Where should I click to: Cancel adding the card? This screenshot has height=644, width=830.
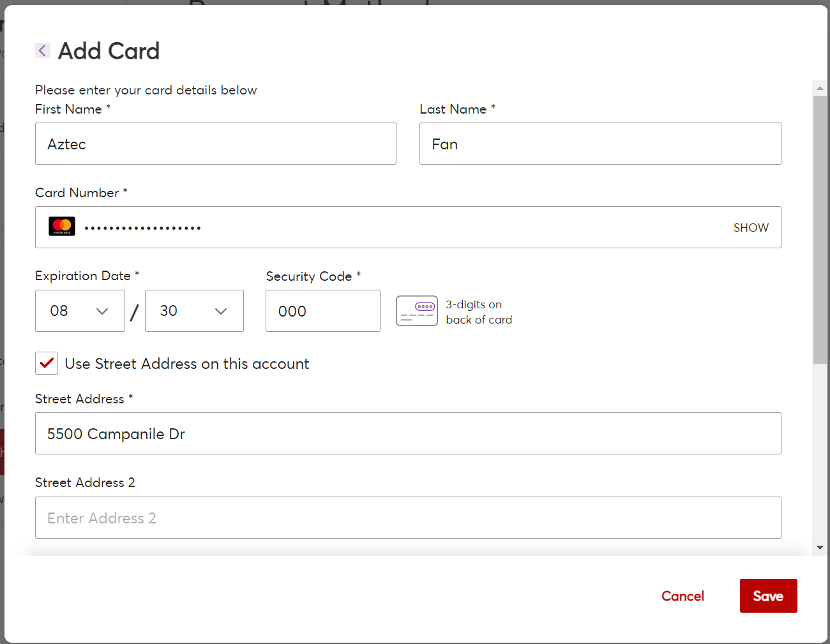[x=683, y=596]
